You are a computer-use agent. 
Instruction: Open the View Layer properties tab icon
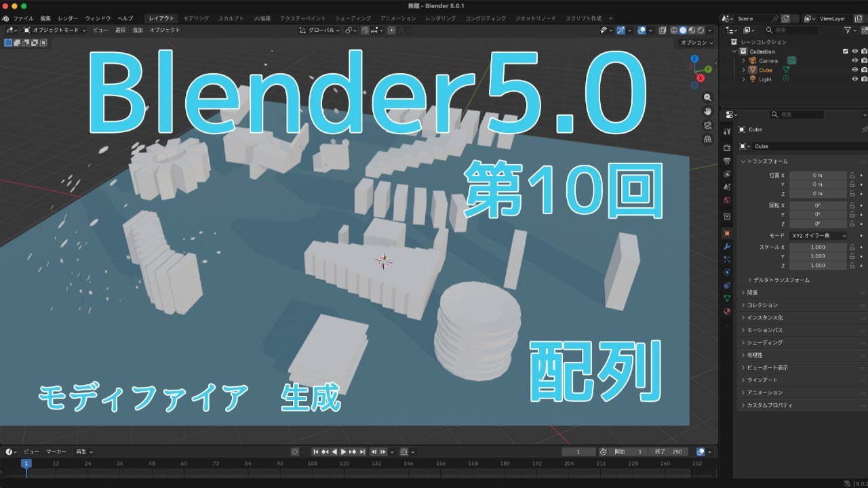pos(727,174)
